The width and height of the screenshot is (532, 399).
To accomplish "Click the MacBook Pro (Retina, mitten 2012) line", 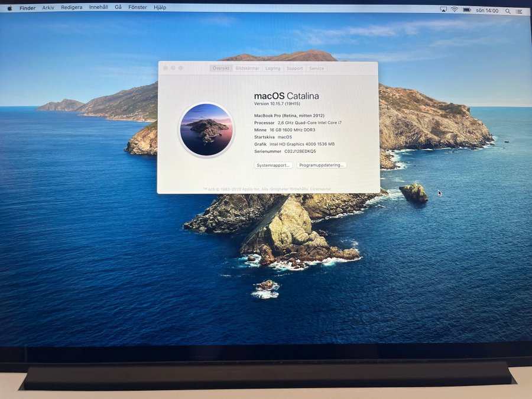I will (289, 115).
